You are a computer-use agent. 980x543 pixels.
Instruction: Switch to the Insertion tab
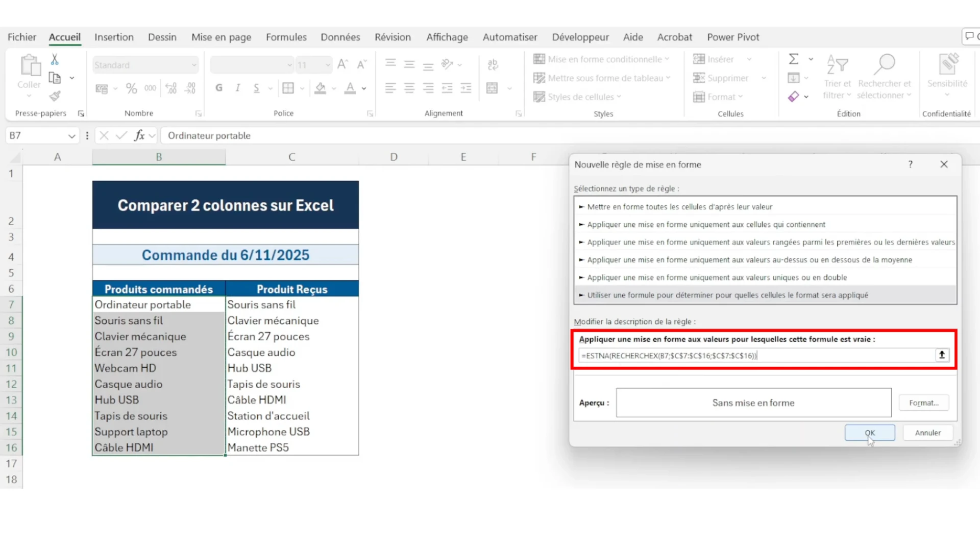[x=114, y=37]
